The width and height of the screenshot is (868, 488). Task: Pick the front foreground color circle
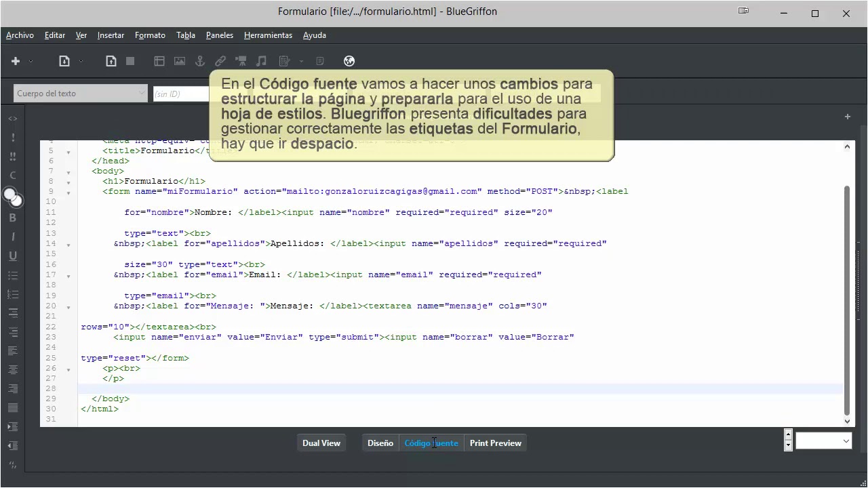tap(9, 195)
